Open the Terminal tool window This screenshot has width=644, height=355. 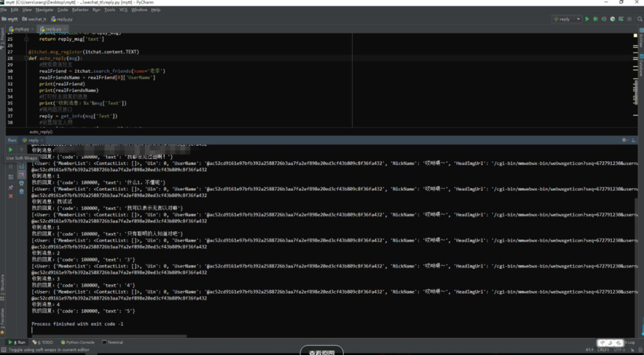pyautogui.click(x=113, y=342)
